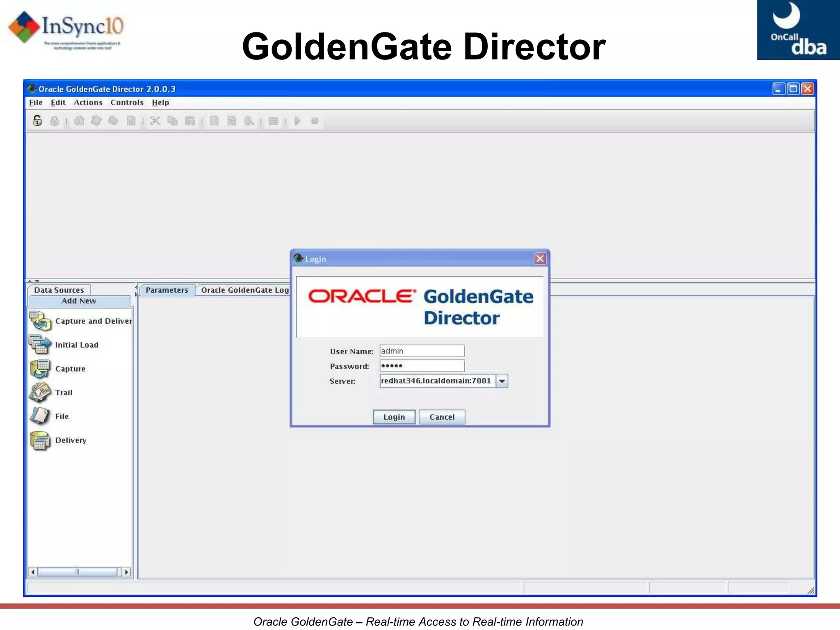
Task: Click the Capture and Deliver icon
Action: [40, 321]
